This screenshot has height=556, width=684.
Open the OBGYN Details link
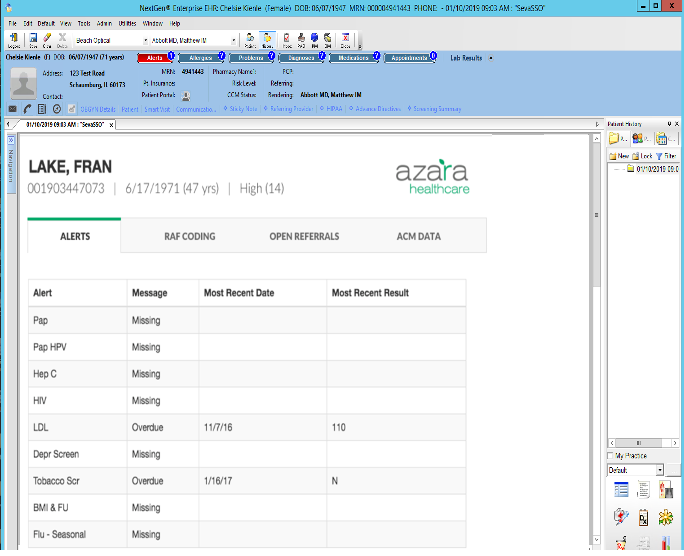[x=98, y=109]
